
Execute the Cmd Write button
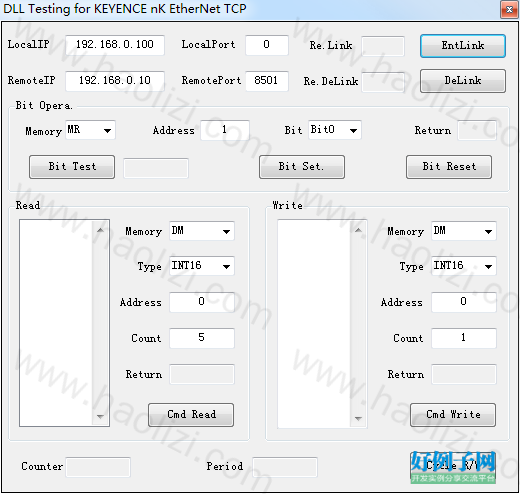click(x=453, y=415)
